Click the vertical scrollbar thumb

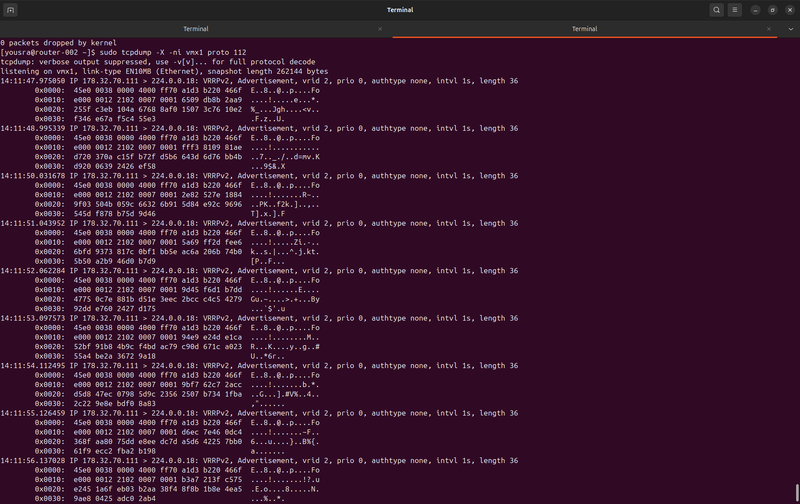[x=797, y=493]
